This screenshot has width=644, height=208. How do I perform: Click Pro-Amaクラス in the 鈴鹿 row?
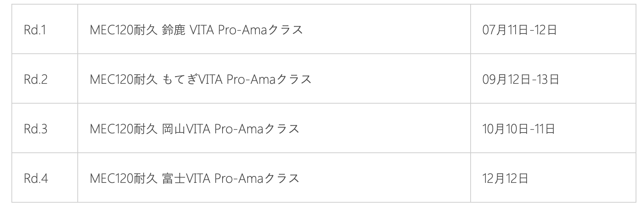point(260,30)
